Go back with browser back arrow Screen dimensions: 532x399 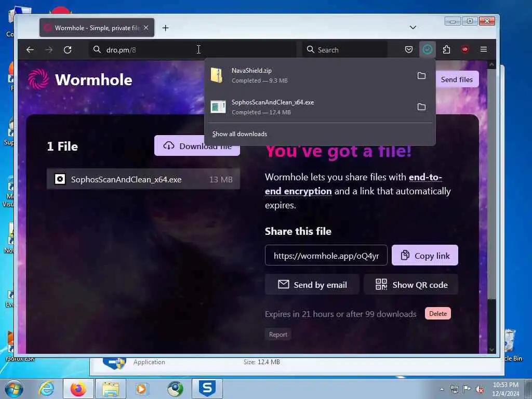30,50
